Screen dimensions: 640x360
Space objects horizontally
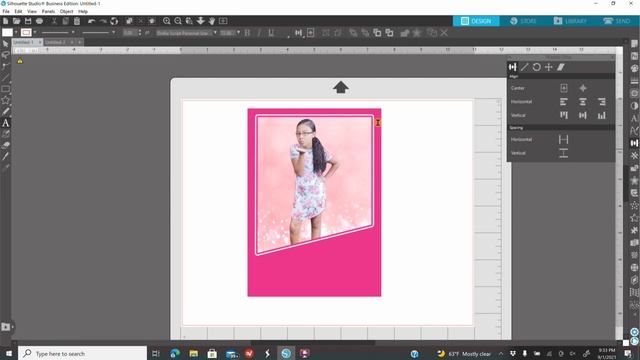[x=563, y=140]
